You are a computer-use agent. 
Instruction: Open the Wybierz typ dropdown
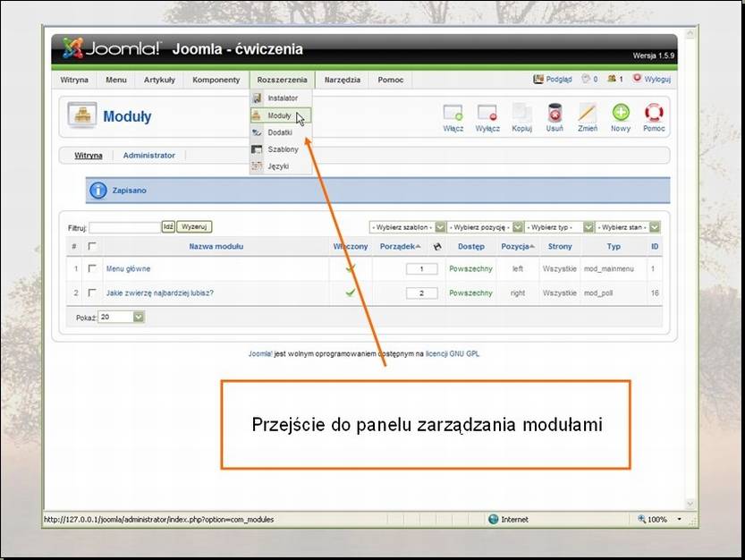(559, 227)
